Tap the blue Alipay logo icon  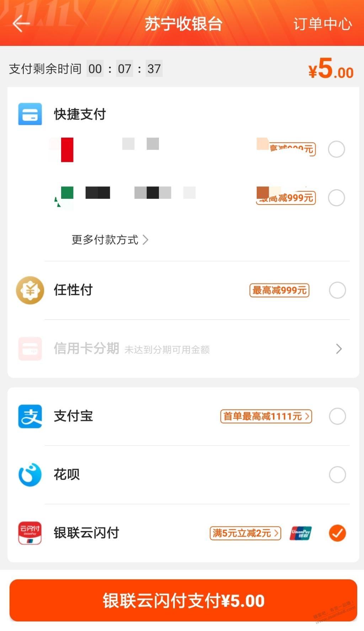tap(30, 416)
